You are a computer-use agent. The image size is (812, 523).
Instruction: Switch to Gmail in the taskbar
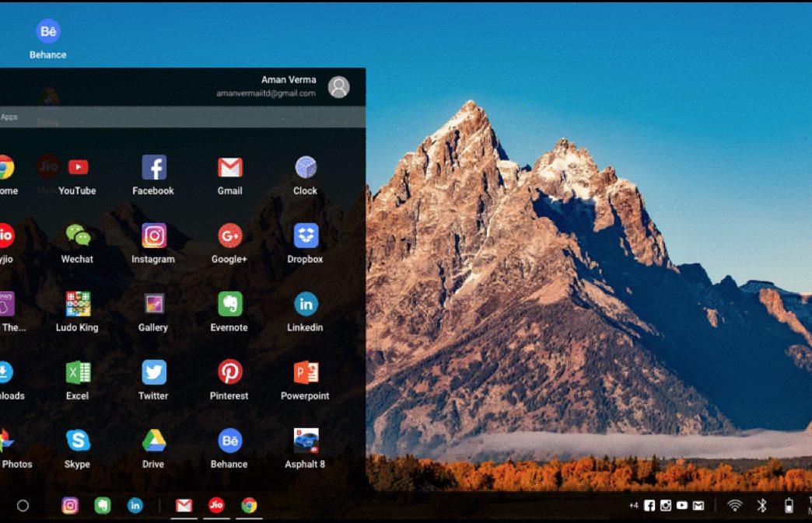coord(184,506)
